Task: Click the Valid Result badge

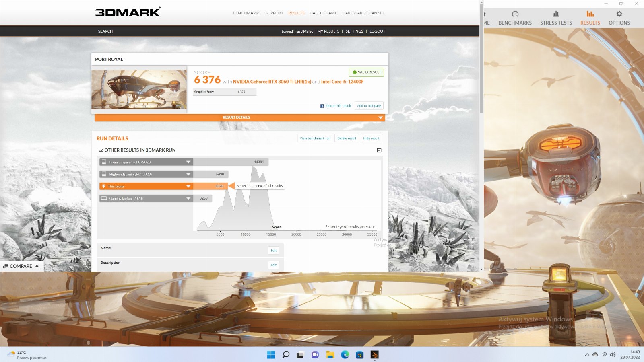Action: [366, 72]
